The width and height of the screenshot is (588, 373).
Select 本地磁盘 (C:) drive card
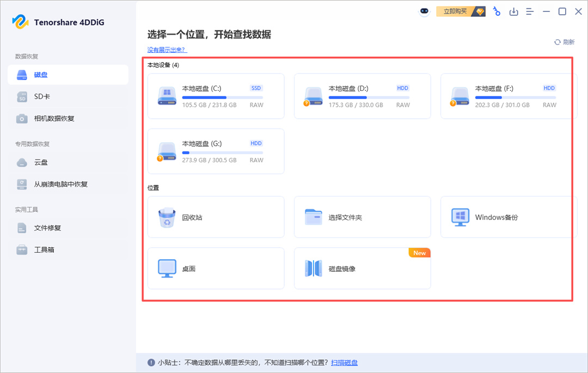(216, 96)
